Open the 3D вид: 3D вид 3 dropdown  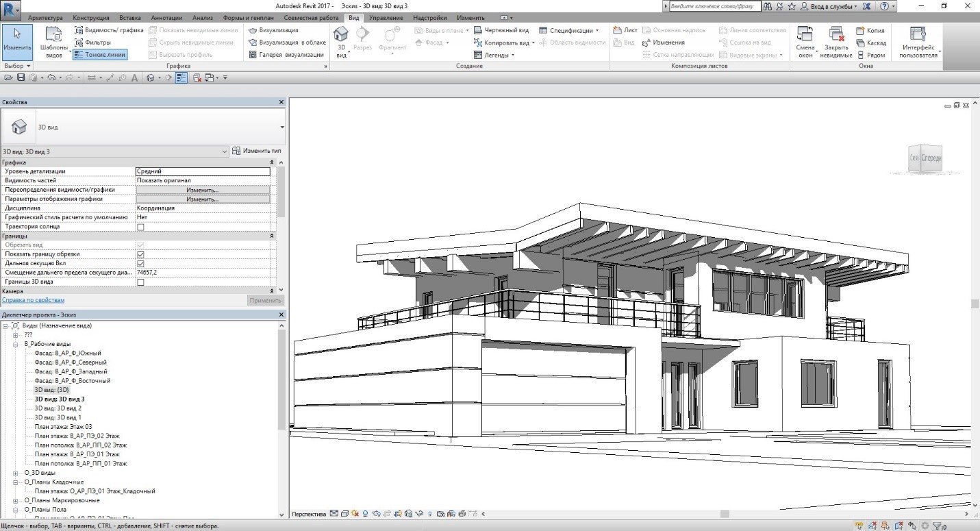click(x=225, y=151)
